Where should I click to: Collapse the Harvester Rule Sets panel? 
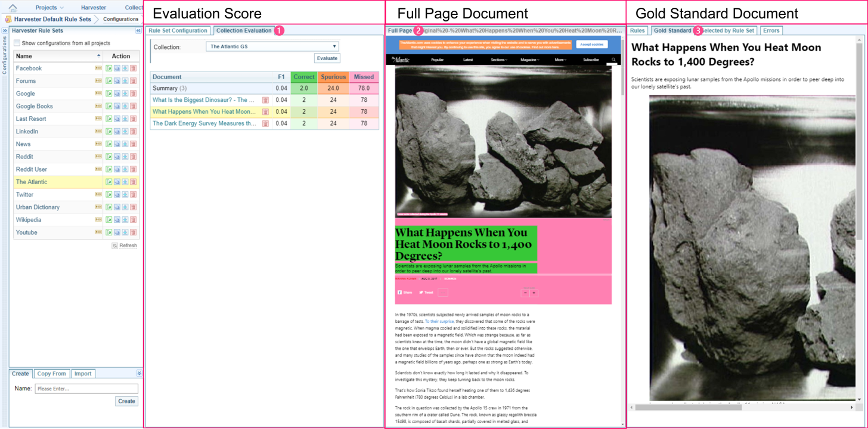138,30
